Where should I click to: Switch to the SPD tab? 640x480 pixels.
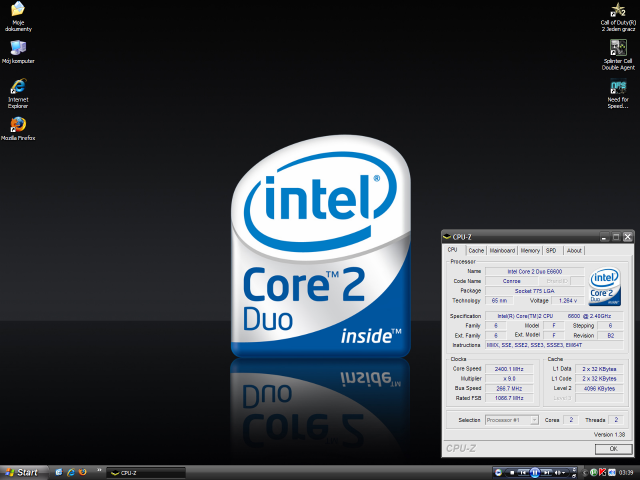(x=551, y=251)
